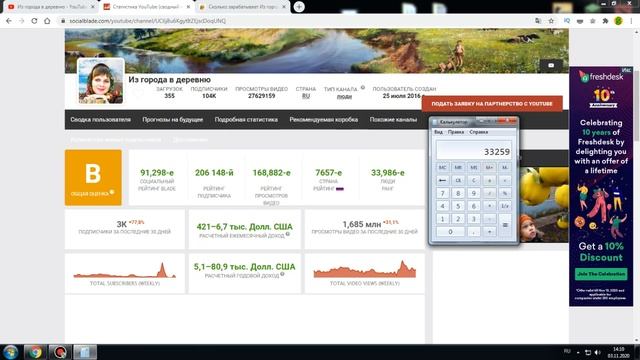Open Calculator 'Вид' menu
This screenshot has width=640, height=360.
438,132
